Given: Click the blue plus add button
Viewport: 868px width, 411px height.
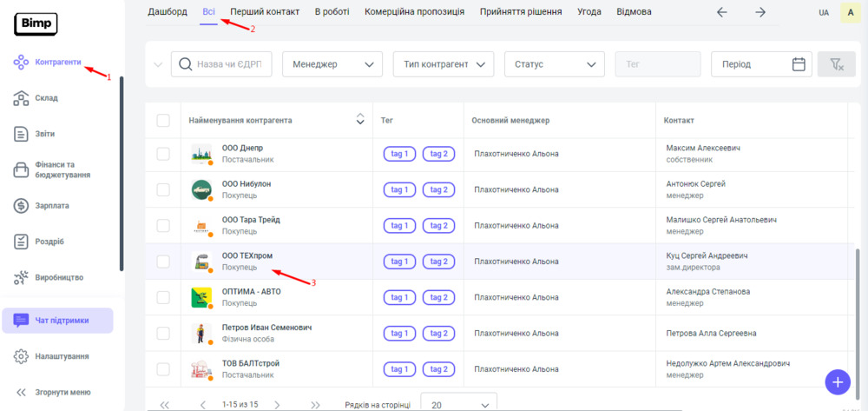Looking at the screenshot, I should tap(837, 381).
